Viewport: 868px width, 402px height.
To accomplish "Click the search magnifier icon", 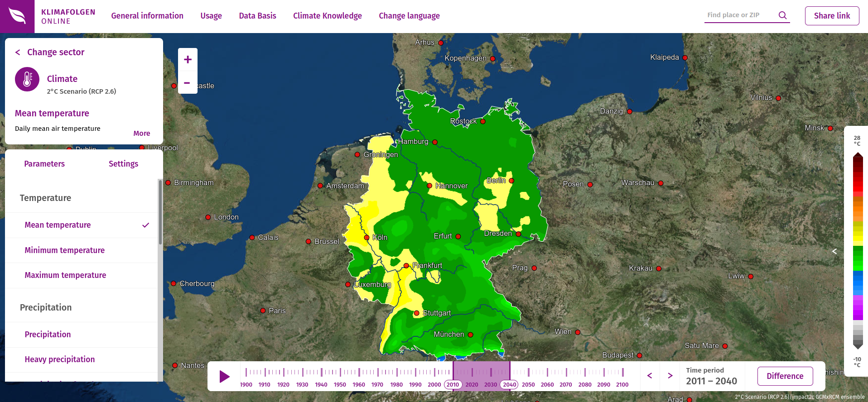I will pyautogui.click(x=782, y=15).
